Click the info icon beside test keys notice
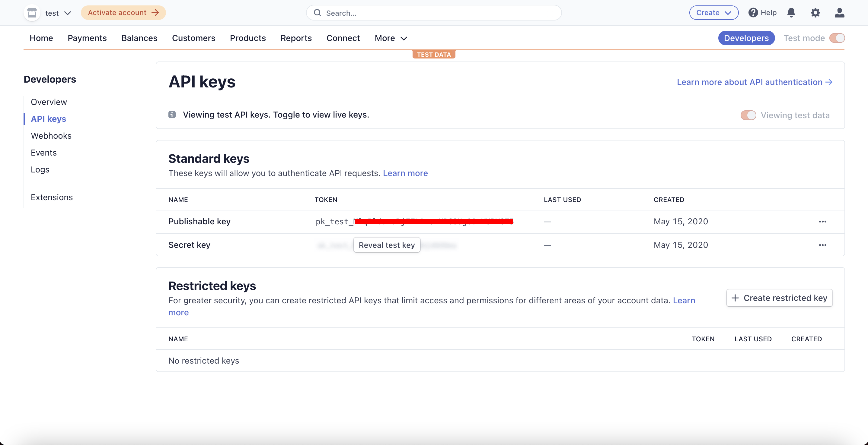 click(172, 115)
